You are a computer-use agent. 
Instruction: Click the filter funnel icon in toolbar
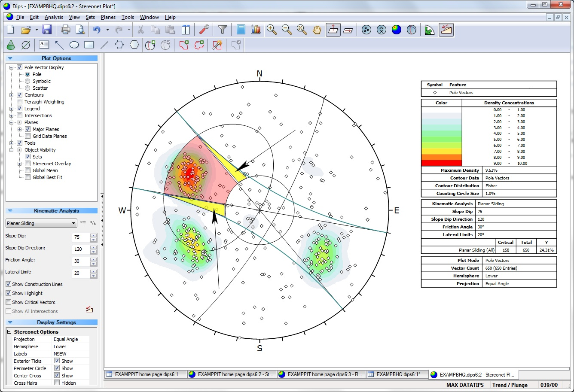coord(222,30)
